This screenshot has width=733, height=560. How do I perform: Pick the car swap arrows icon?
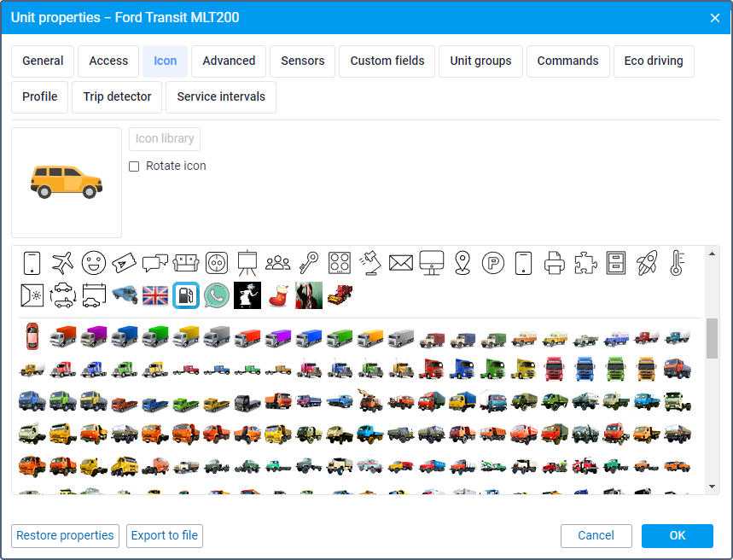click(x=63, y=295)
